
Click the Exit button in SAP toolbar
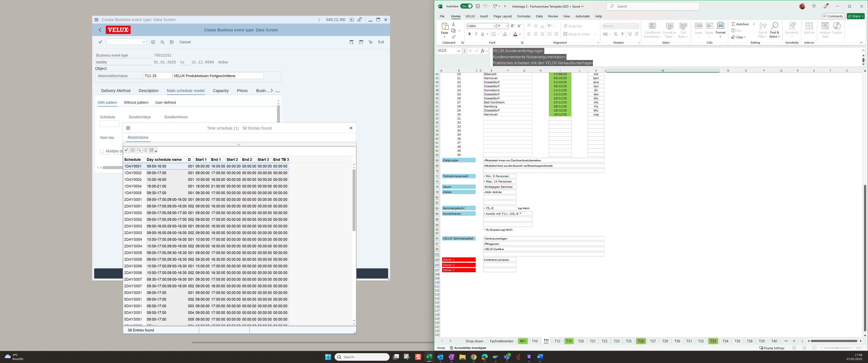(x=381, y=42)
